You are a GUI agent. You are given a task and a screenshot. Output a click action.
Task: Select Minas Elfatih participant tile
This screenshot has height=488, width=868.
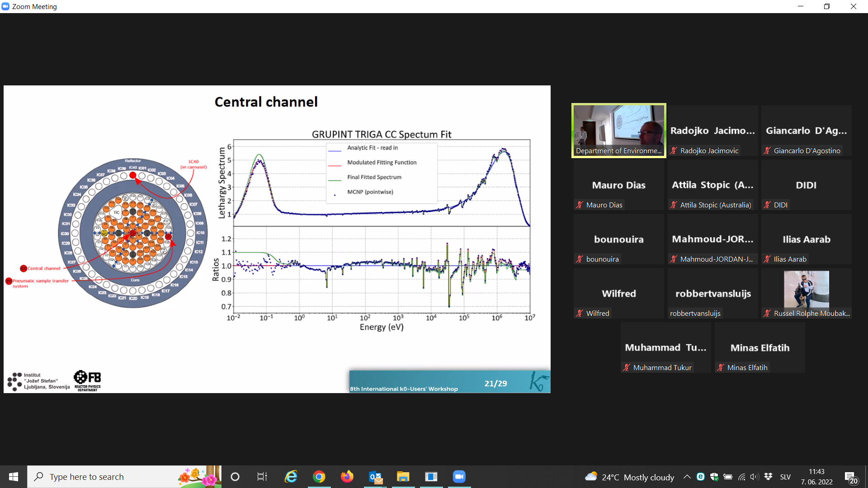click(759, 347)
